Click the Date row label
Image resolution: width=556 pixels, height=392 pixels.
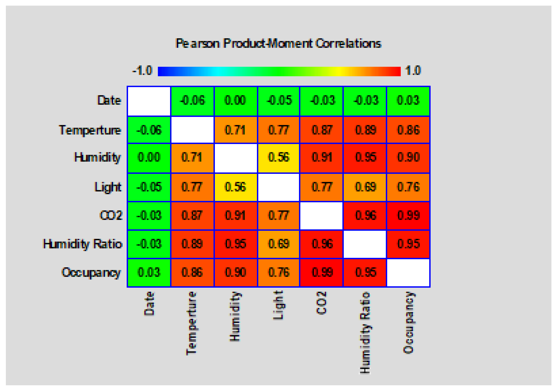tap(109, 100)
